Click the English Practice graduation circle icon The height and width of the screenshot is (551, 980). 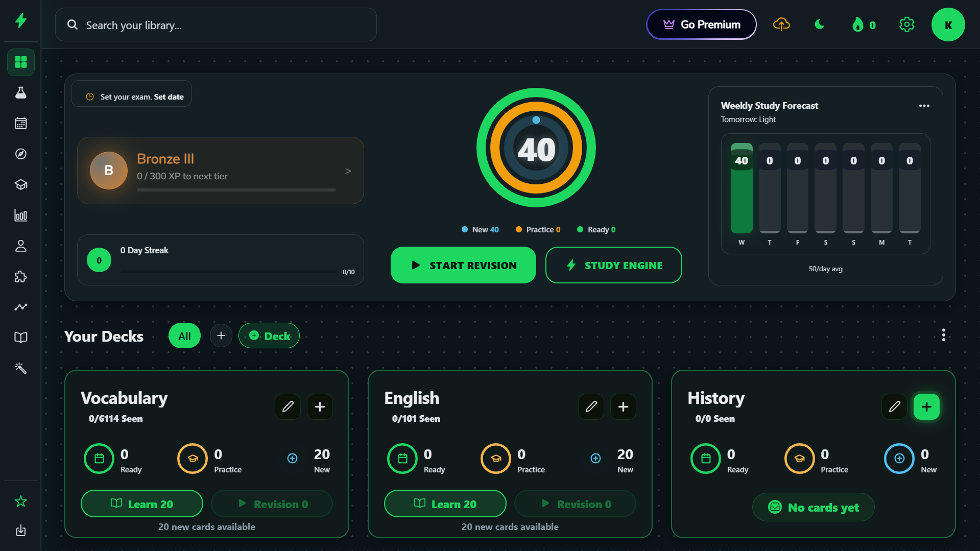(x=496, y=459)
